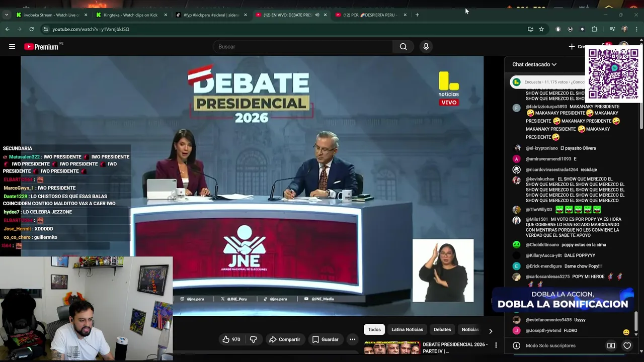Image resolution: width=644 pixels, height=362 pixels.
Task: Close the EN VIVO DEBATE tab
Action: click(325, 15)
